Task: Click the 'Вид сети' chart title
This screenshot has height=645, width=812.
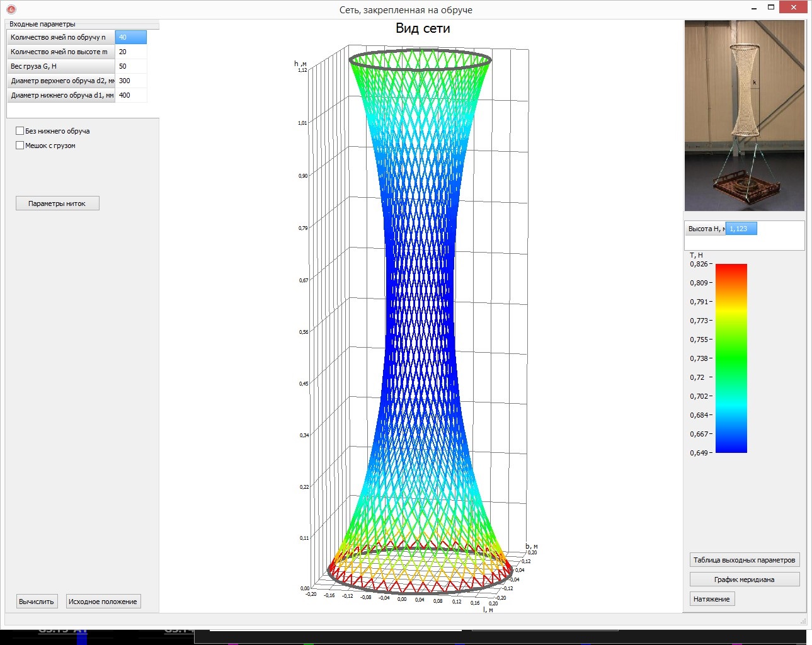Action: [423, 28]
